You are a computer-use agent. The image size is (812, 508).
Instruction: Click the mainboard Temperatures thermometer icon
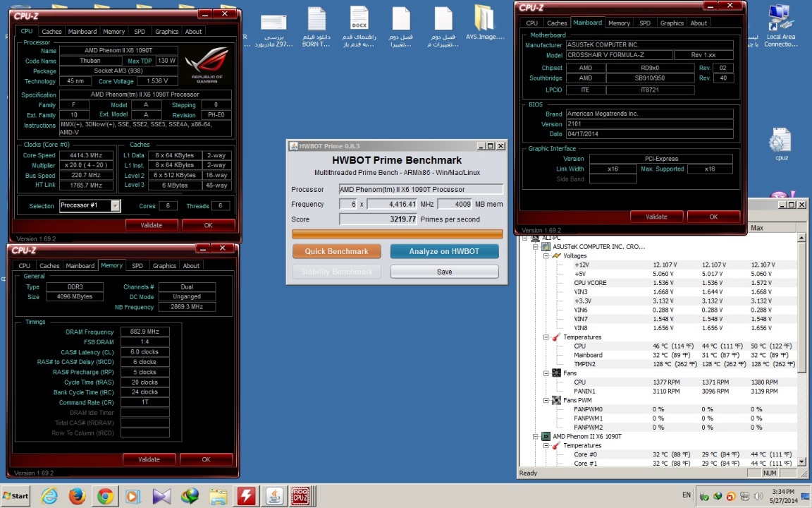tap(557, 337)
